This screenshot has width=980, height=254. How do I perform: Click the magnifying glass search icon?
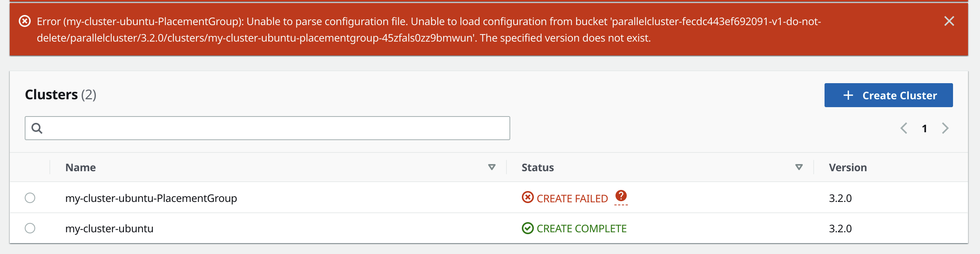coord(38,128)
